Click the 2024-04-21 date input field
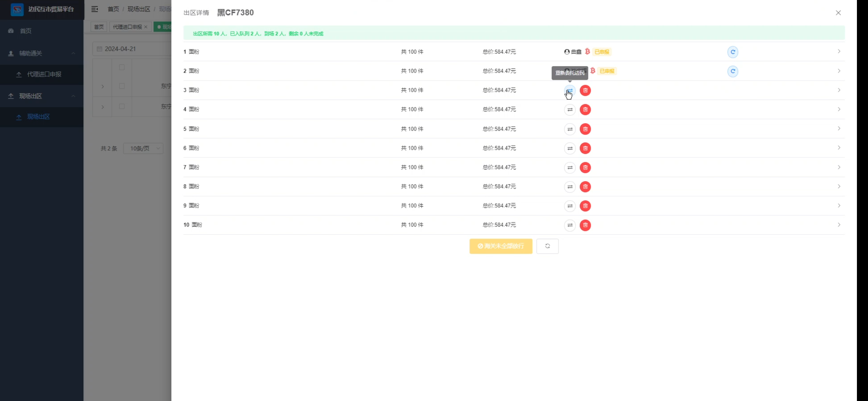 tap(132, 49)
